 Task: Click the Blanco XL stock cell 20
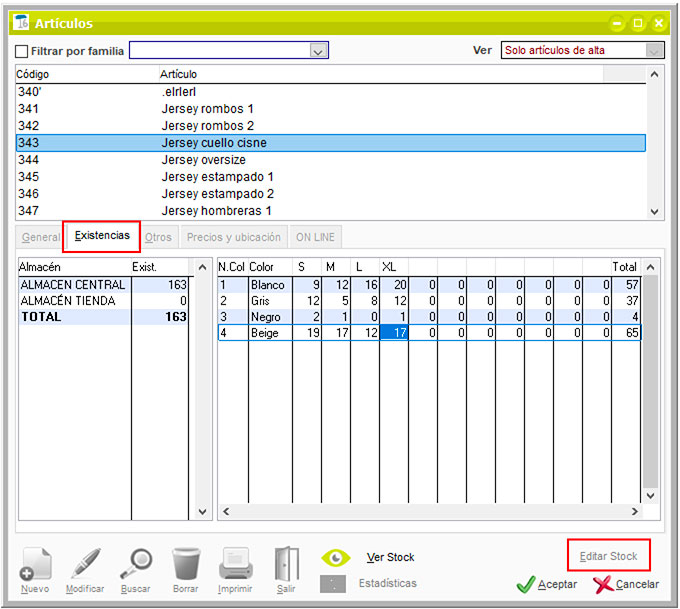(x=394, y=285)
